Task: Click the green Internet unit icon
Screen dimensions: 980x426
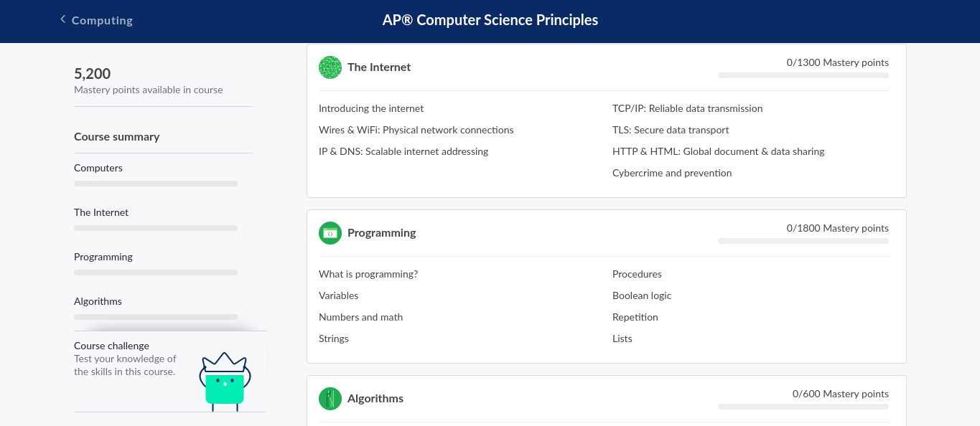Action: [x=330, y=67]
